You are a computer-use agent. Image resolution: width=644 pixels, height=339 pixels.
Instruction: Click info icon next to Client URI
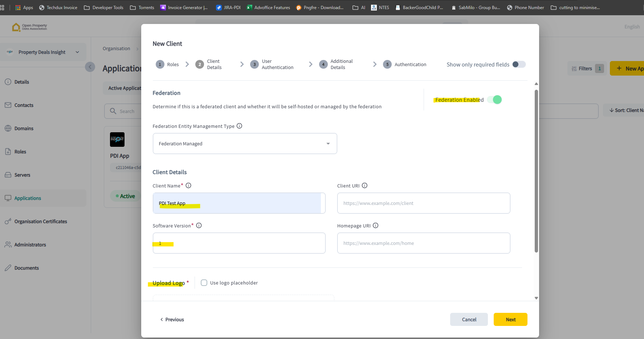coord(364,185)
